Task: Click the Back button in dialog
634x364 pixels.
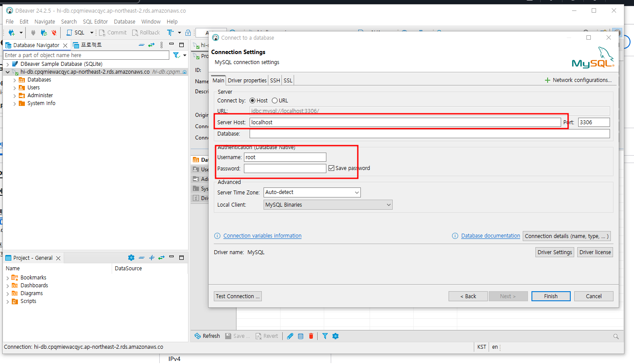Action: click(x=468, y=296)
